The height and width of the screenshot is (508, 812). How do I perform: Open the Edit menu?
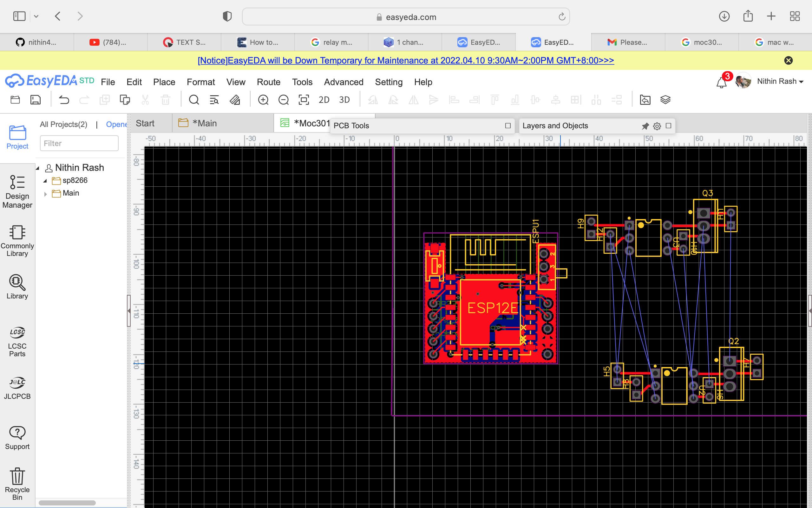pyautogui.click(x=134, y=82)
